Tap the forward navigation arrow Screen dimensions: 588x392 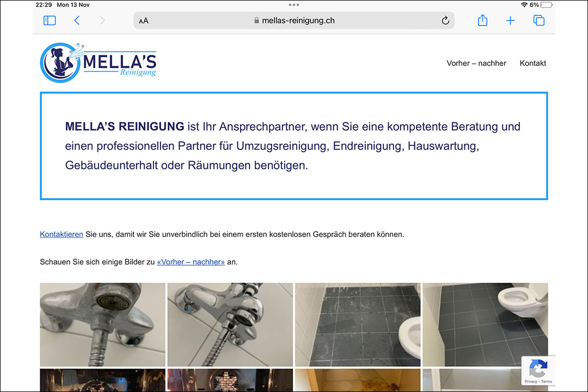coord(102,21)
